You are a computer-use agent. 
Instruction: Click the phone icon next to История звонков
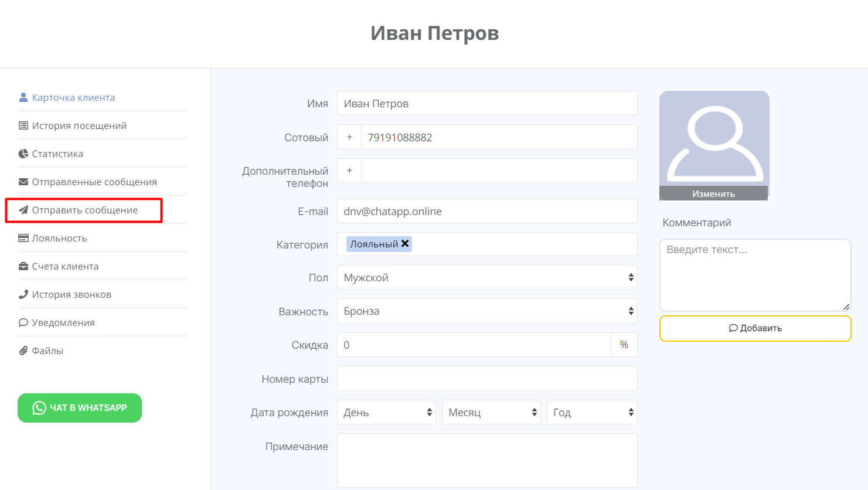pyautogui.click(x=23, y=294)
